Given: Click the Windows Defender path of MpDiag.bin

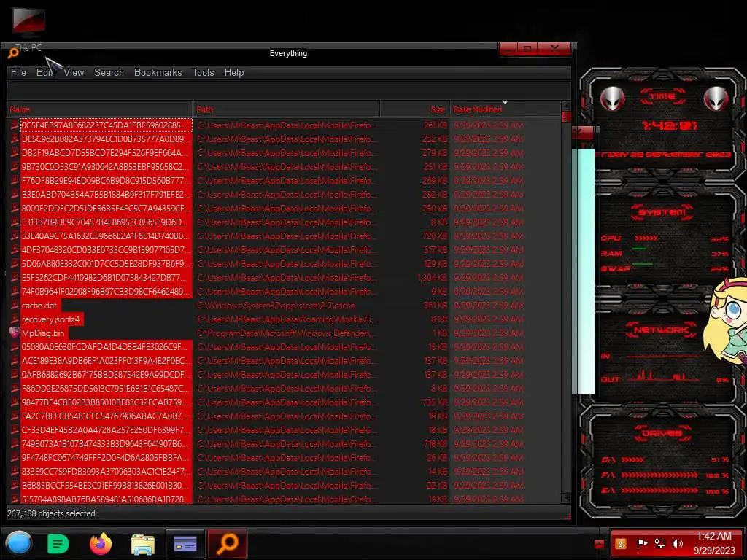Looking at the screenshot, I should pyautogui.click(x=284, y=332).
